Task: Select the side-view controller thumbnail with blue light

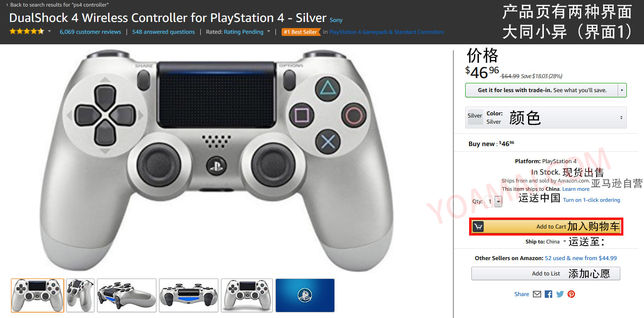Action: click(x=127, y=295)
